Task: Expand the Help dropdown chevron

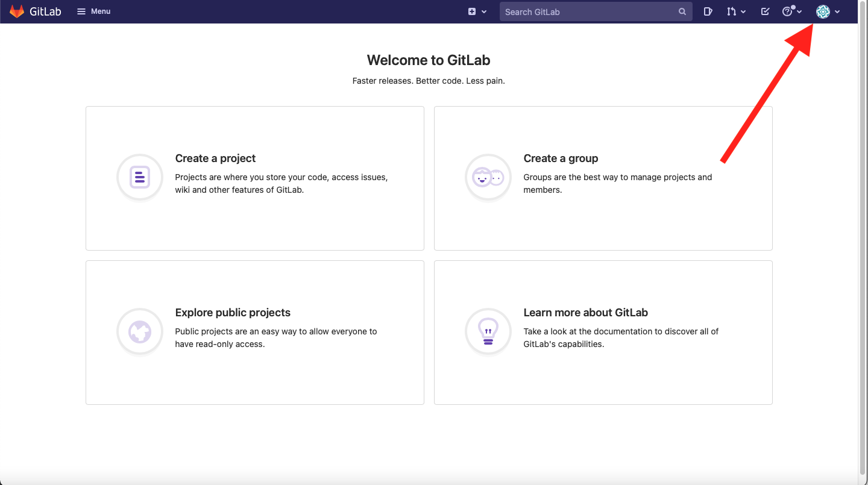Action: [x=799, y=11]
